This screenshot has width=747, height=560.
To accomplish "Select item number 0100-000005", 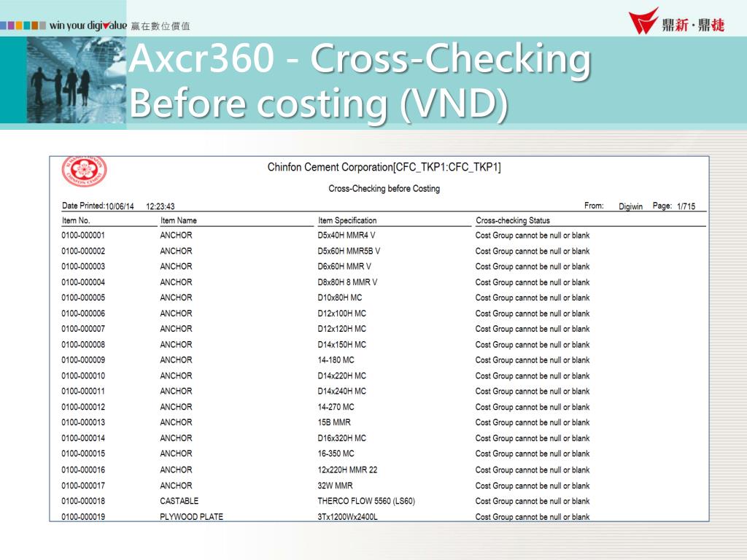I will coord(83,297).
